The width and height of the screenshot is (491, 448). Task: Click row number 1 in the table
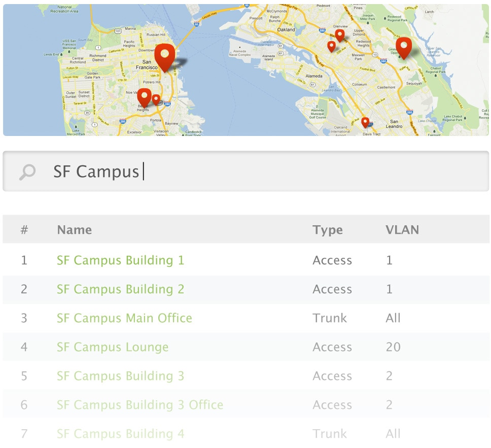point(24,260)
